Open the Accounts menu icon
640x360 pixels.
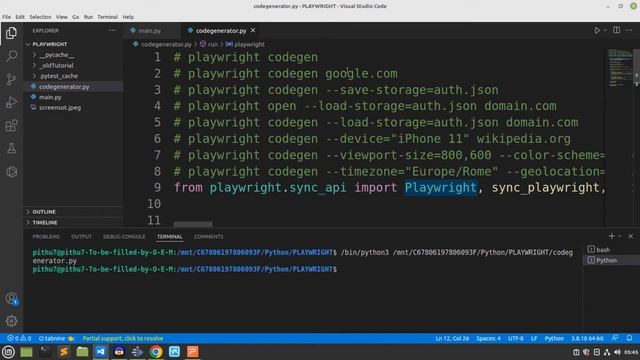pyautogui.click(x=11, y=298)
